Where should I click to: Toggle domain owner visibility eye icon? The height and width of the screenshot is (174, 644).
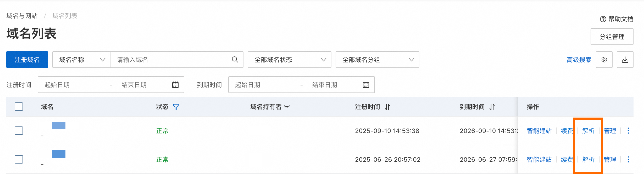(287, 107)
